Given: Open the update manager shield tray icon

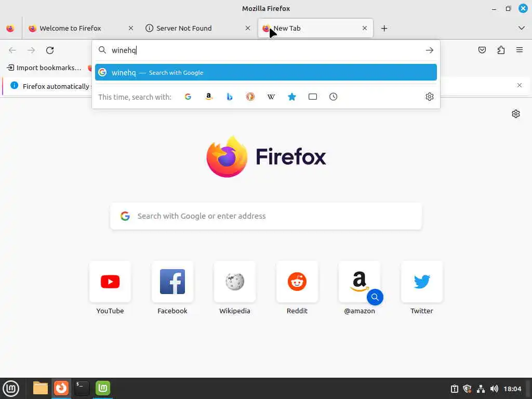Looking at the screenshot, I should coord(467,389).
